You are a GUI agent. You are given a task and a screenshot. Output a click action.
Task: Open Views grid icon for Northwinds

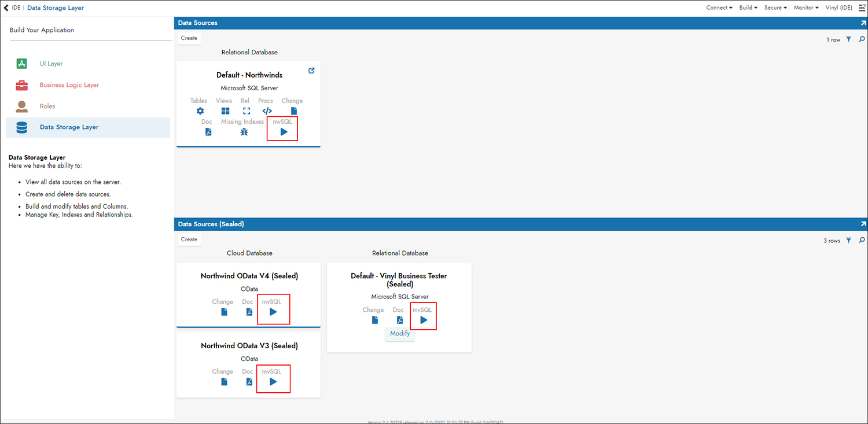(225, 111)
